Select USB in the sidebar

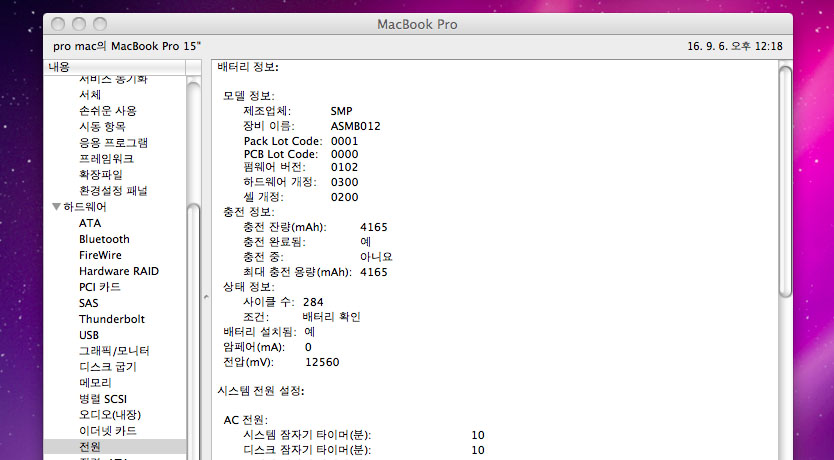[89, 335]
